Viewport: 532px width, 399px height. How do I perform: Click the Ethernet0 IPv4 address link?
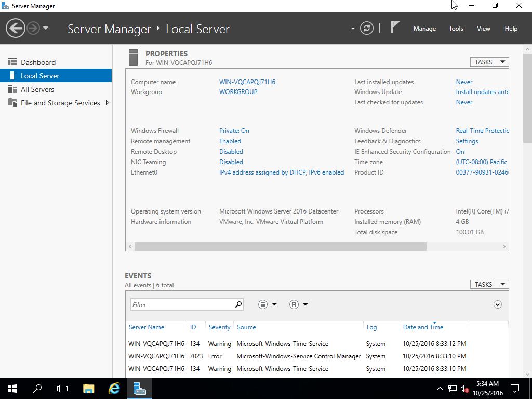tap(282, 172)
